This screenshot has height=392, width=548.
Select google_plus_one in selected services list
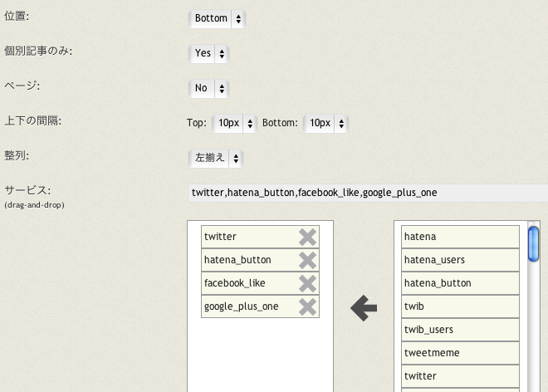click(260, 306)
